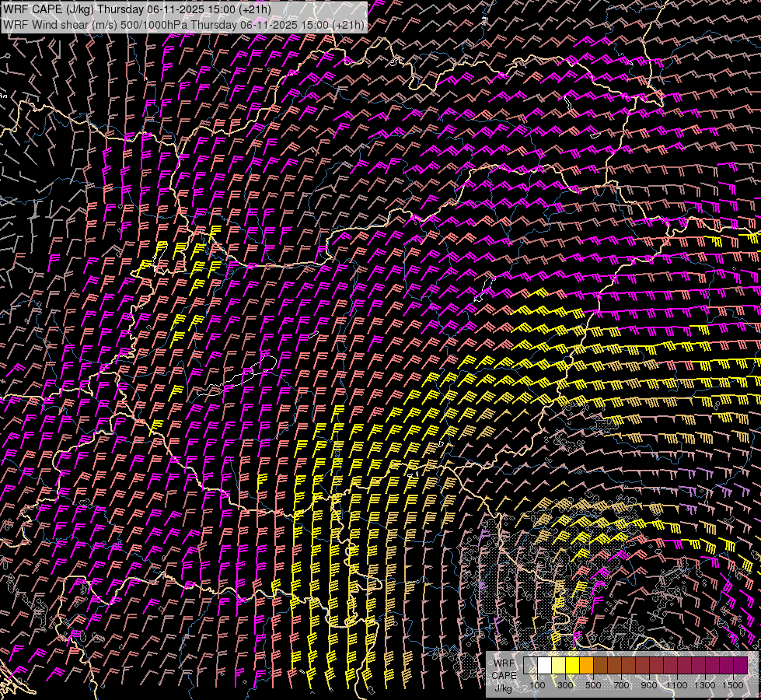Screen dimensions: 761x700
Task: Click the 1300 legend tick label
Action: 705,685
